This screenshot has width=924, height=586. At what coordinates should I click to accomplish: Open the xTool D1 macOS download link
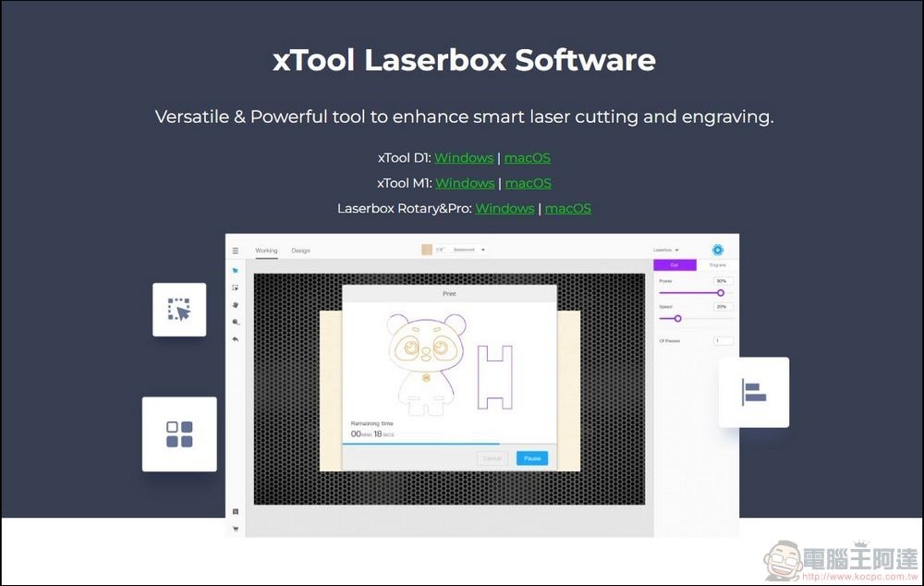click(x=528, y=158)
